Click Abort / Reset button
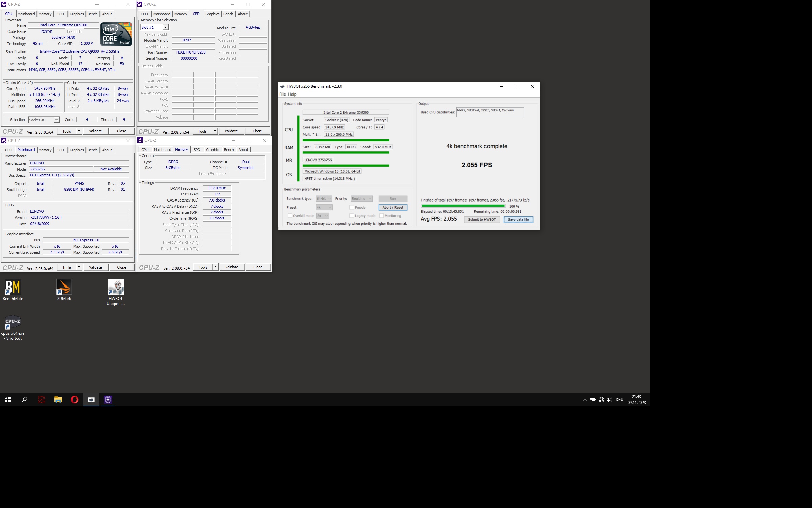Image resolution: width=812 pixels, height=508 pixels. (x=393, y=207)
